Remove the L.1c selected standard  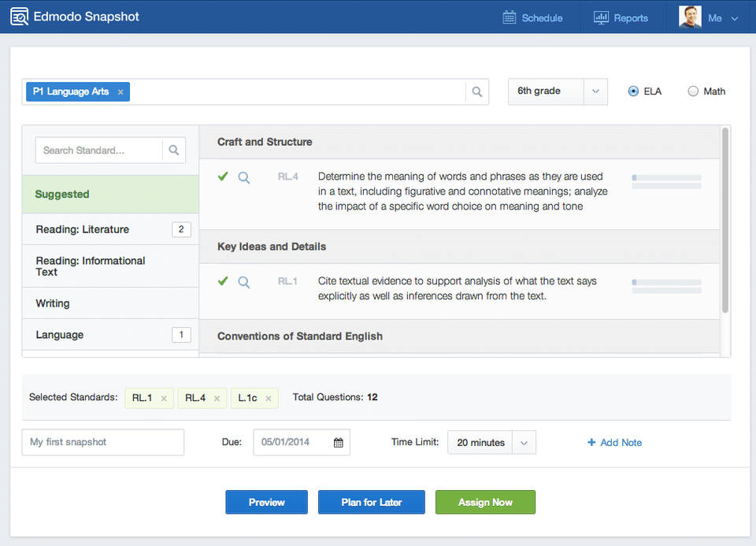click(269, 399)
